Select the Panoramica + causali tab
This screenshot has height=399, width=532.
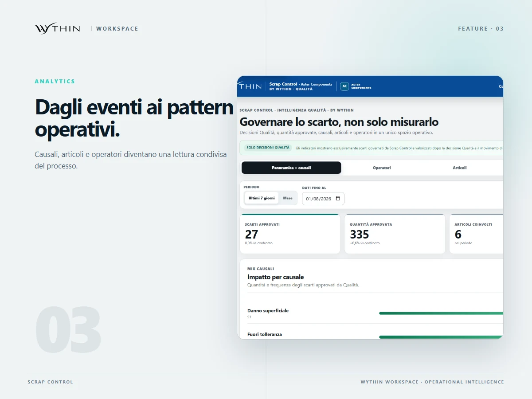pyautogui.click(x=291, y=168)
